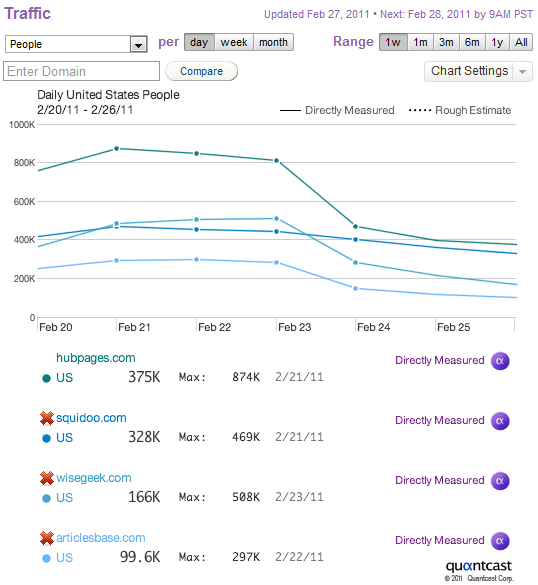Set range to 1w
Viewport: 538px width, 585px height.
[393, 42]
